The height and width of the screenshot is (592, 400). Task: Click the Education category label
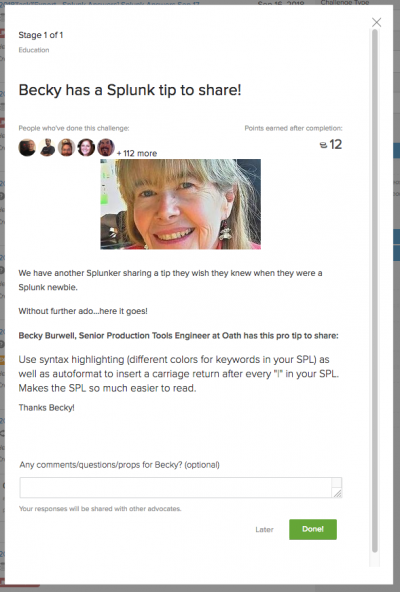[x=34, y=50]
